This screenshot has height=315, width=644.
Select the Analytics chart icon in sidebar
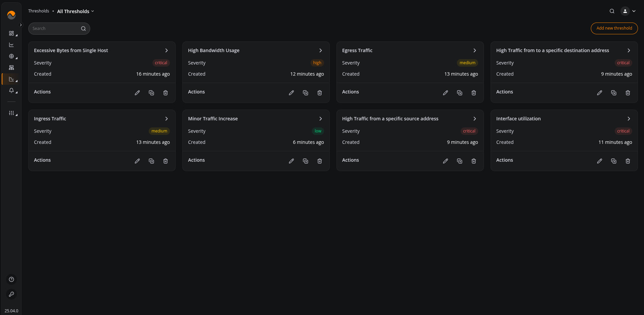coord(11,44)
